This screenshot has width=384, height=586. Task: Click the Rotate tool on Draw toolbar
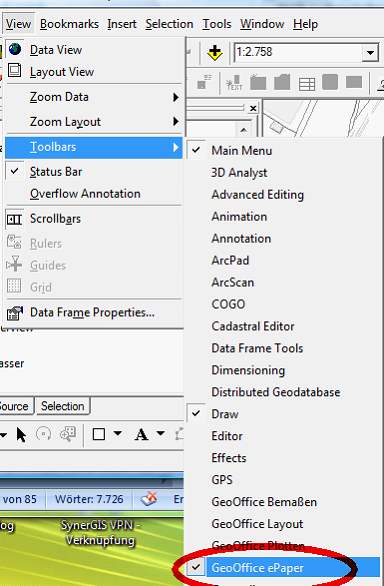point(43,434)
